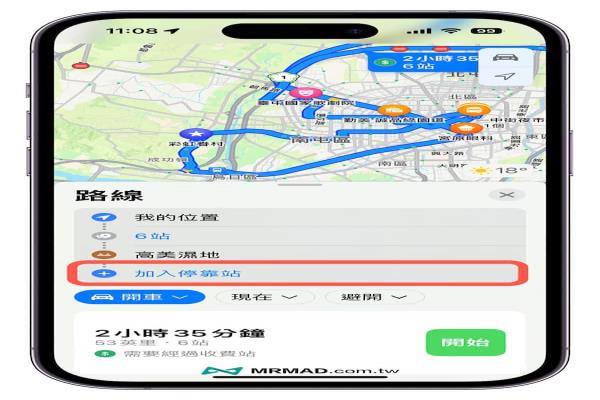Close the 路線 panel with X
600x400 pixels.
[507, 195]
